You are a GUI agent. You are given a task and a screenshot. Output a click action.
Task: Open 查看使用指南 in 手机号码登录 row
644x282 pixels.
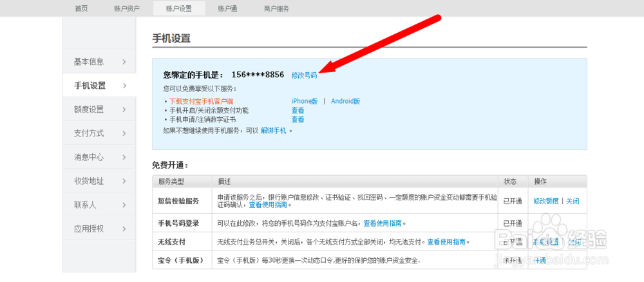tap(383, 223)
